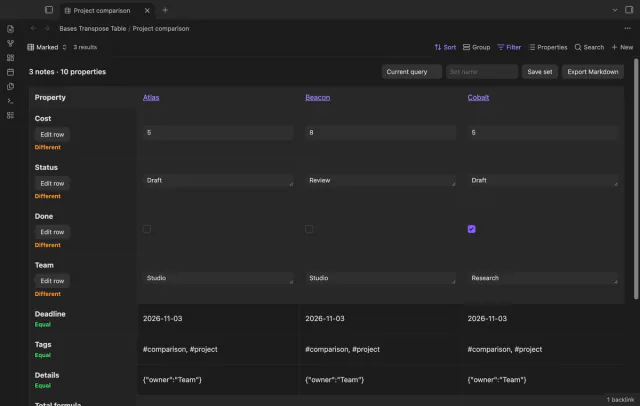This screenshot has width=640, height=406.
Task: Edit the Cobalt Cost field
Action: click(x=543, y=133)
